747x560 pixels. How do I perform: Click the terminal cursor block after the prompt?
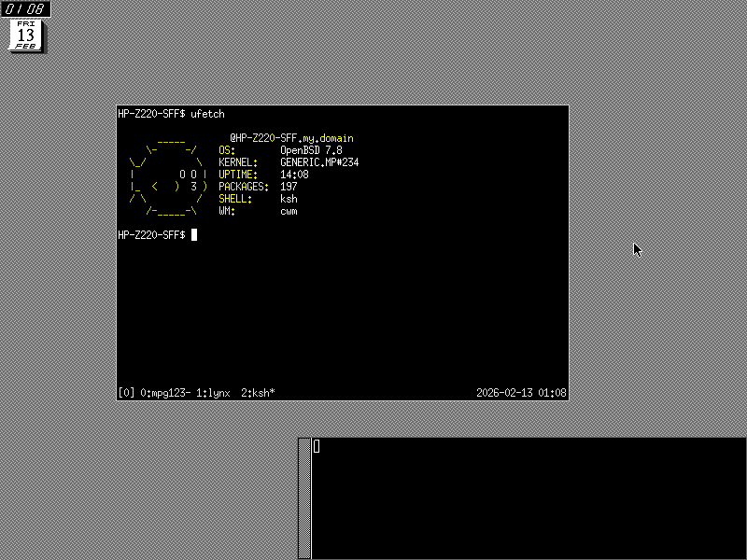coord(194,235)
